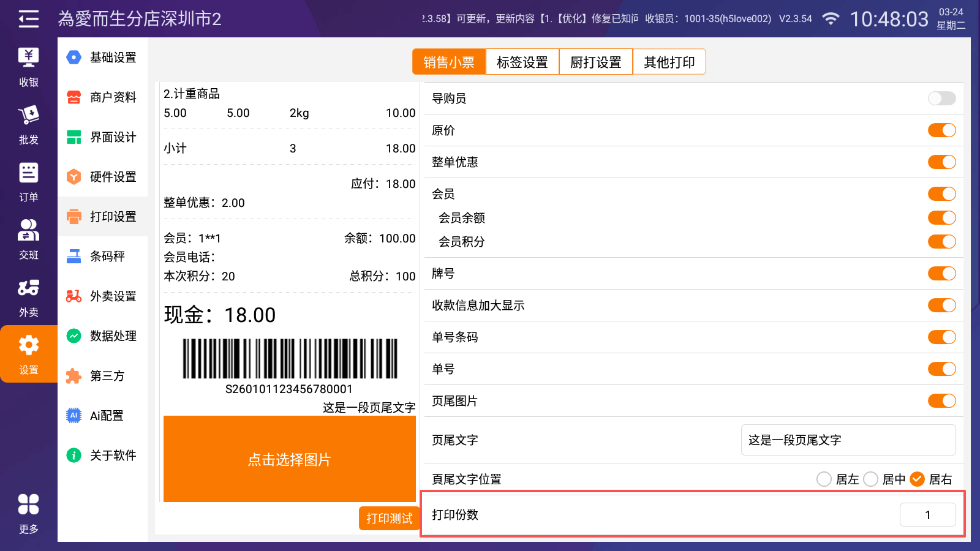
Task: Enable the 导购员 toggle
Action: click(x=941, y=99)
